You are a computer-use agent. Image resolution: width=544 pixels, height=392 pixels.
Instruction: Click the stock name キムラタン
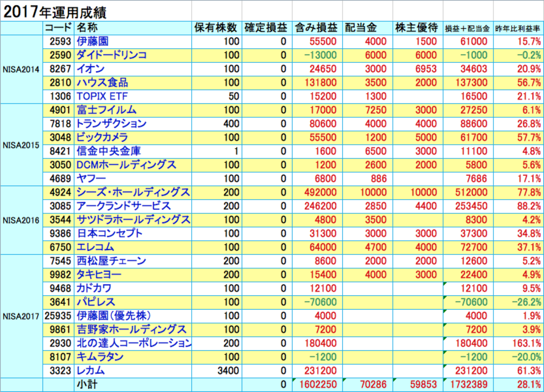coord(100,356)
